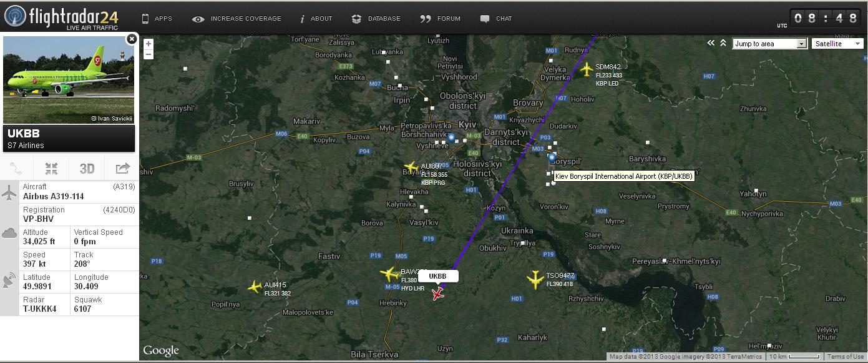Click the S7 Airlines aircraft photo
This screenshot has height=363, width=868.
(69, 80)
